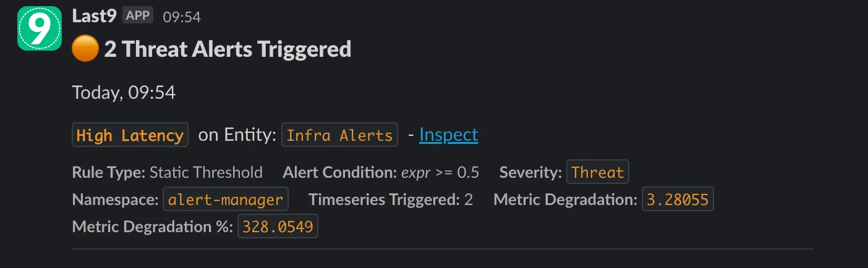The height and width of the screenshot is (268, 868).
Task: Click the Timeseries Triggered count
Action: 468,199
